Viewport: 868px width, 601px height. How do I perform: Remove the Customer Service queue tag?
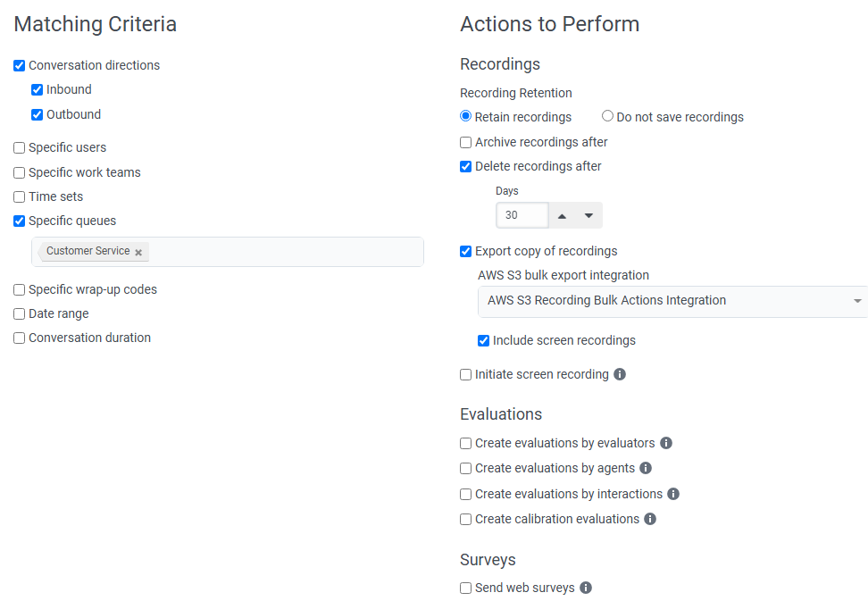pos(138,253)
